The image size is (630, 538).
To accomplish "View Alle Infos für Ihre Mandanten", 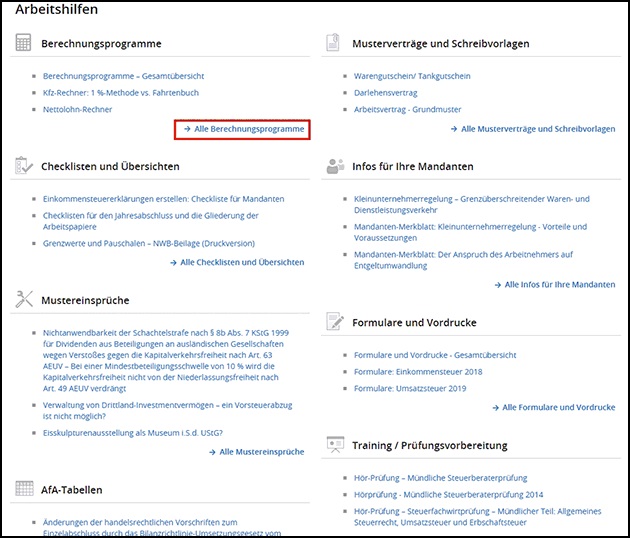I will (559, 284).
